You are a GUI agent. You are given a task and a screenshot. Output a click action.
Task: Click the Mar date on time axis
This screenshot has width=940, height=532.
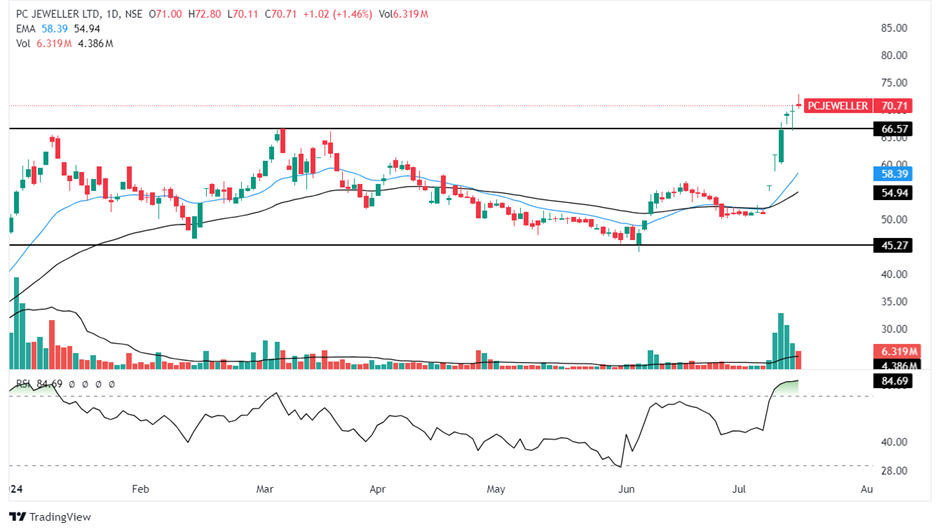tap(265, 490)
